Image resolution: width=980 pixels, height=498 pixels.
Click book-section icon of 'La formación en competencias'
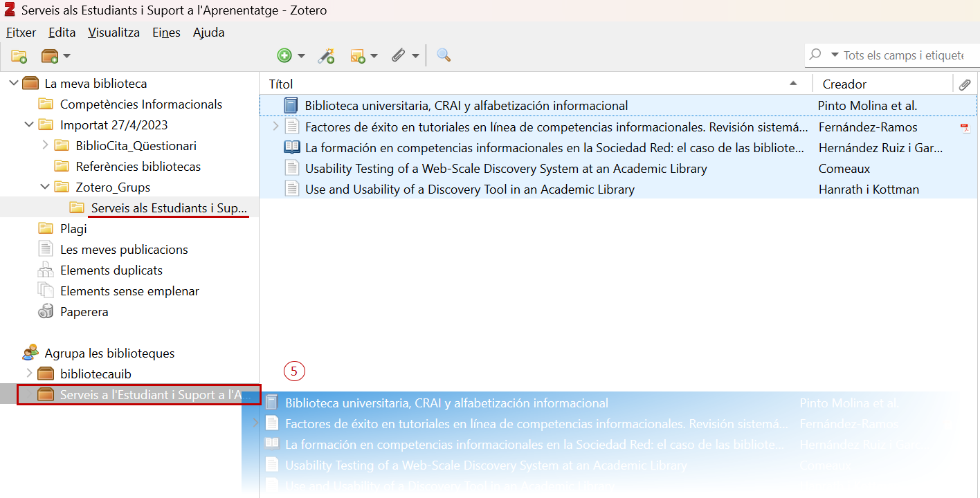click(291, 147)
